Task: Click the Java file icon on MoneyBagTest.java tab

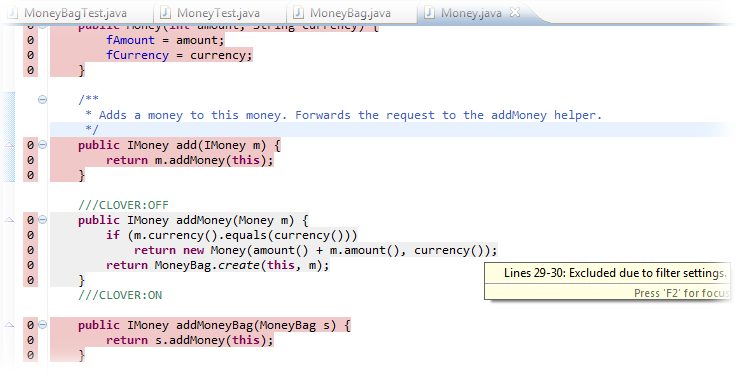Action: (13, 13)
